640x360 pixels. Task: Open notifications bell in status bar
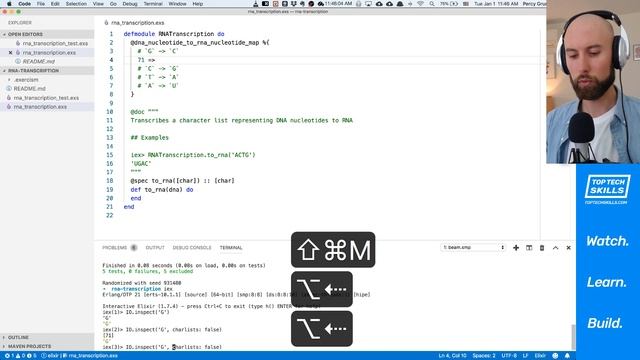(x=567, y=356)
